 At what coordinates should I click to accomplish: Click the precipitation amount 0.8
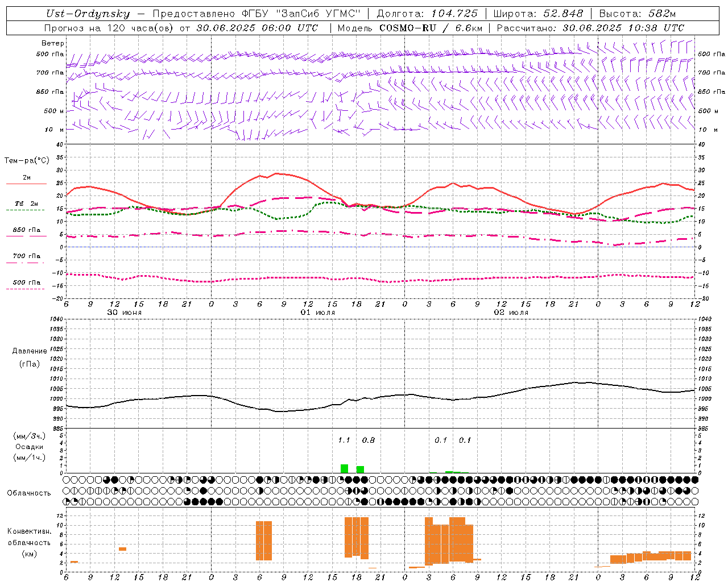click(369, 440)
